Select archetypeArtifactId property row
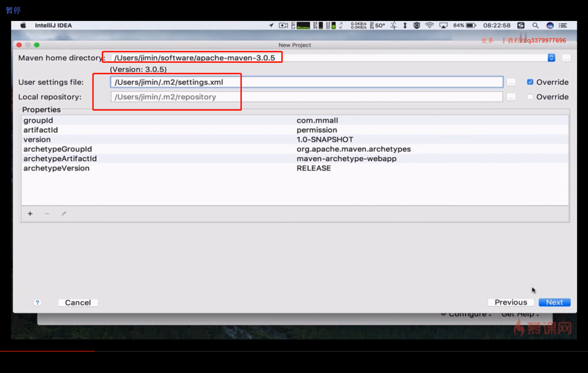The image size is (588, 373). (x=295, y=159)
